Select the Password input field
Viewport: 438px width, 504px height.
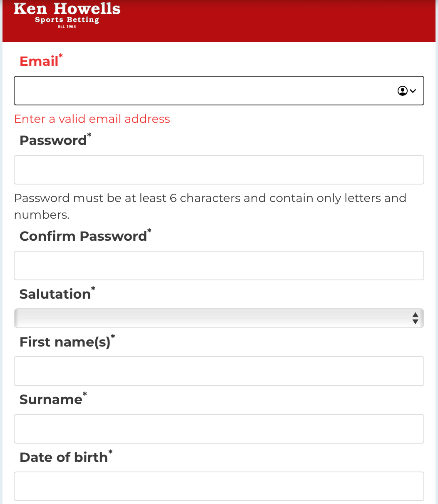pyautogui.click(x=219, y=170)
